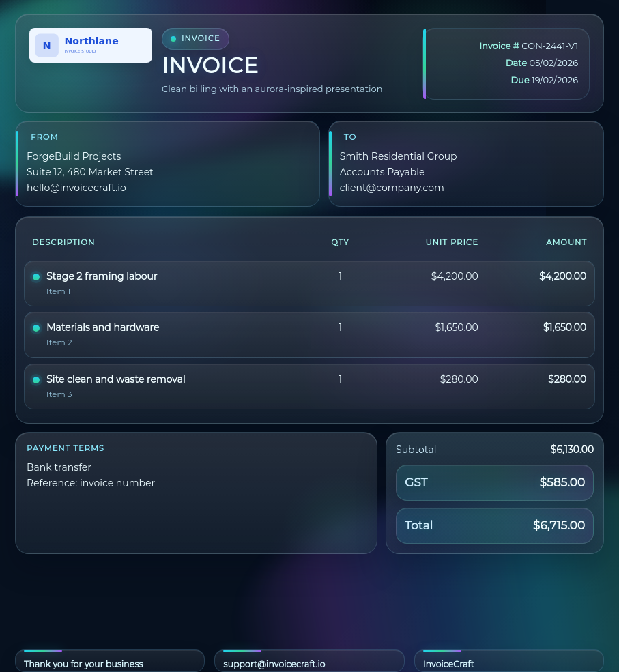
Task: Click the InvoiceCraft footer label
Action: click(448, 664)
